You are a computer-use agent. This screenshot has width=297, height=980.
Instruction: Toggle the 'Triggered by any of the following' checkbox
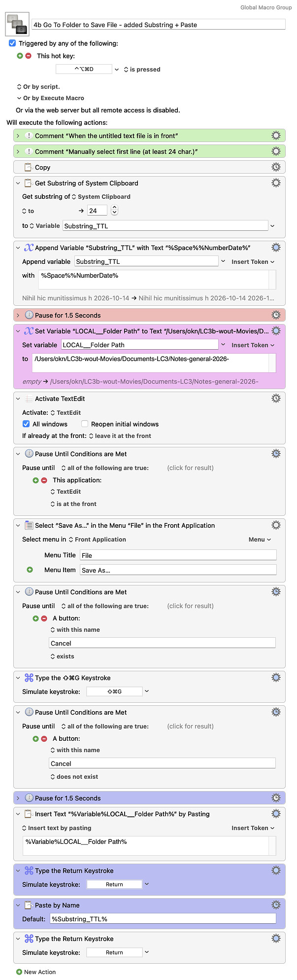click(12, 43)
